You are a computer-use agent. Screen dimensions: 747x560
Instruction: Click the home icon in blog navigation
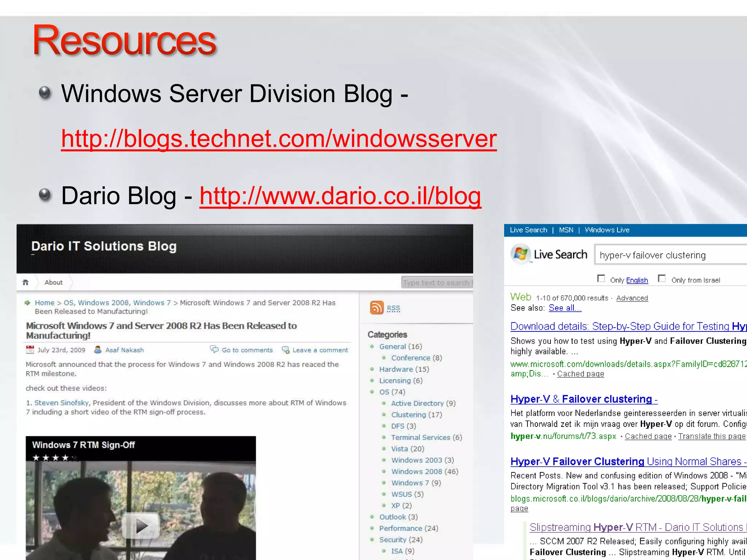click(26, 283)
